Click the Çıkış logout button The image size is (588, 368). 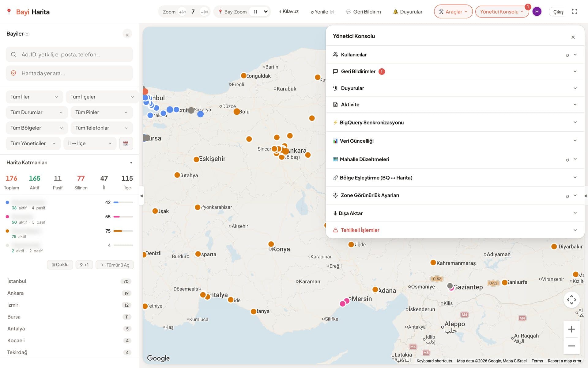coord(558,12)
